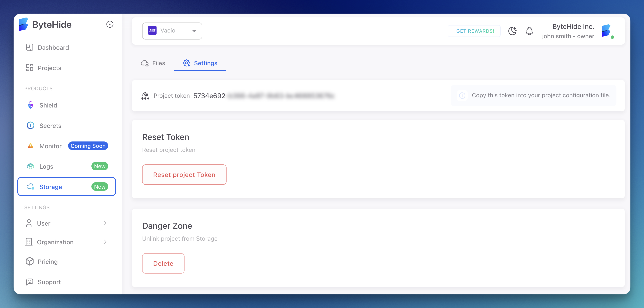Select the Settings tab
644x308 pixels.
tap(200, 63)
